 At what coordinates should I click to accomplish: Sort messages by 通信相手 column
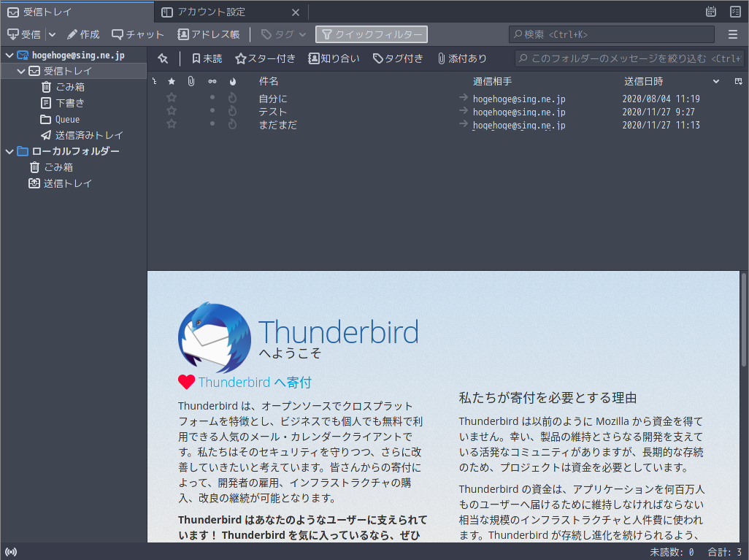(x=493, y=81)
